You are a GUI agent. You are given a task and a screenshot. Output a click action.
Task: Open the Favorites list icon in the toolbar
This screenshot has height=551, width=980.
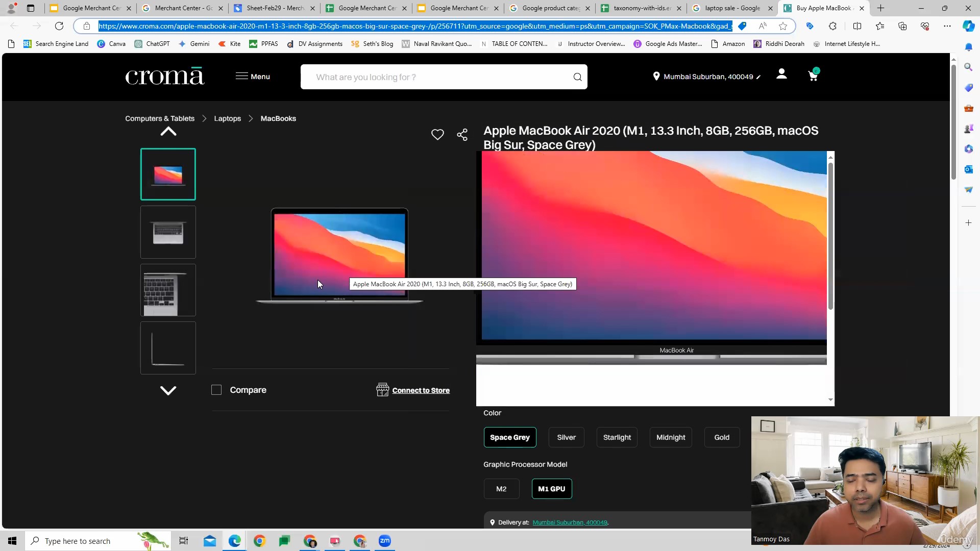click(x=880, y=26)
